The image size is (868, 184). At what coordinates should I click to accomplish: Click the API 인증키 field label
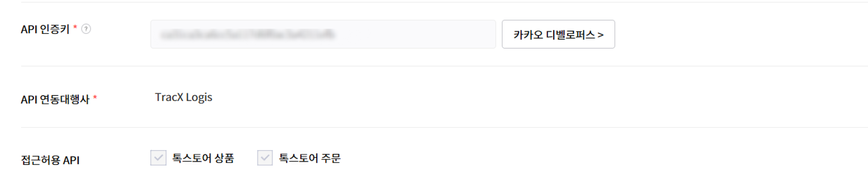pos(45,29)
